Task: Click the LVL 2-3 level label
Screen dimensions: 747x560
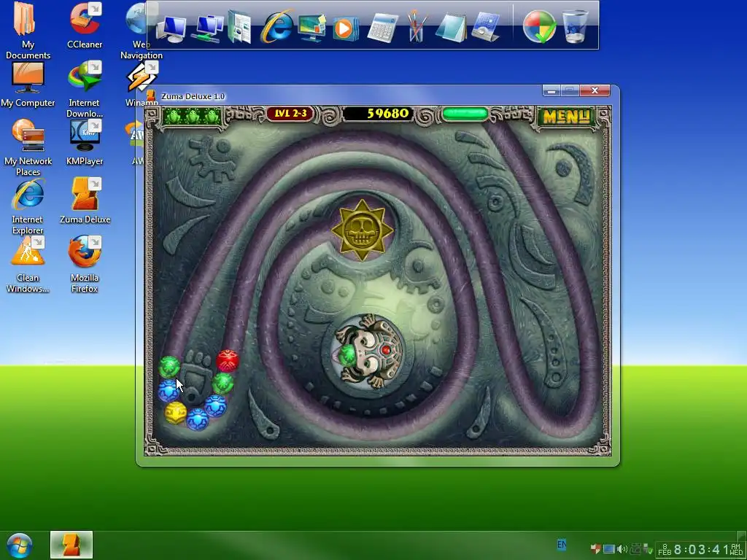Action: tap(290, 114)
